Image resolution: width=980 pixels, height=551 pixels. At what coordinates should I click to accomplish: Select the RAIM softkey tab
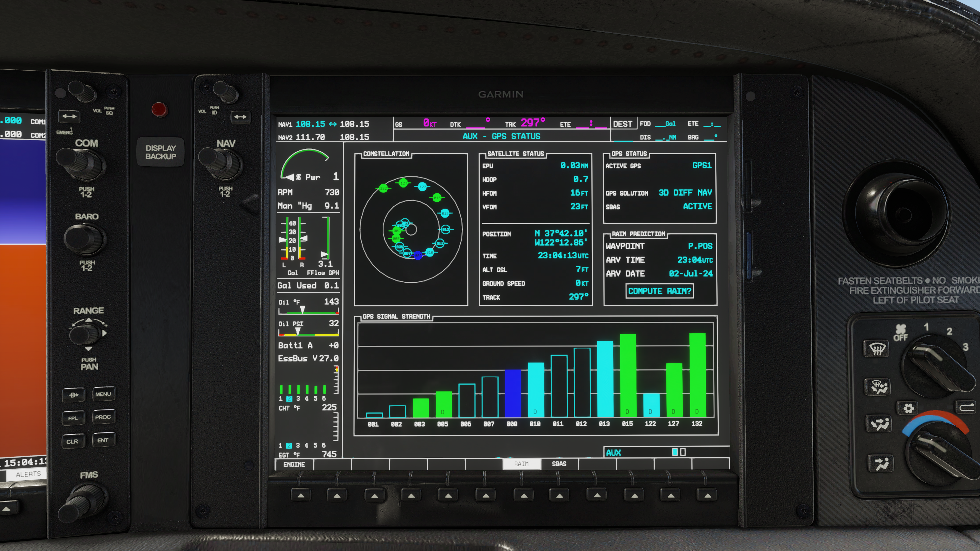click(521, 464)
